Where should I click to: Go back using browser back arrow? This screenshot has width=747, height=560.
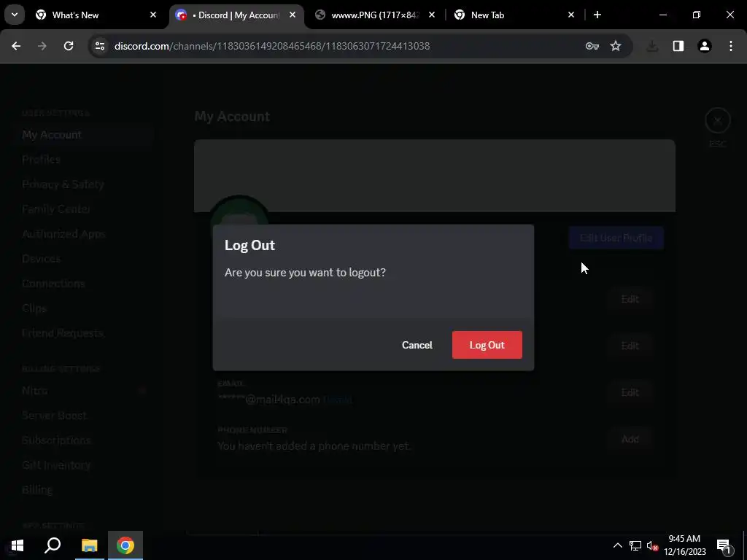tap(16, 46)
